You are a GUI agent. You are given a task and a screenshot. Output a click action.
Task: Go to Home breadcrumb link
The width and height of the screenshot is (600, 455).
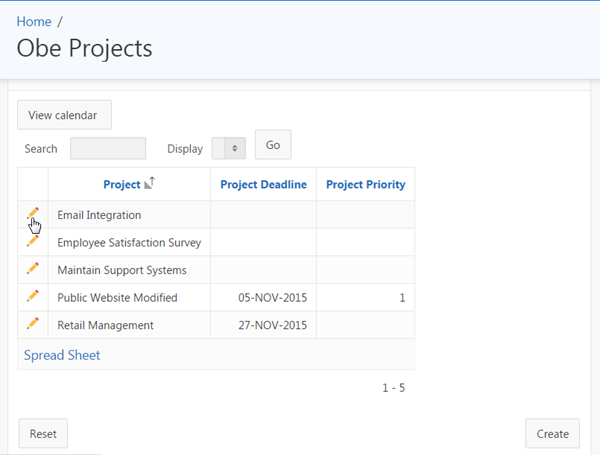34,21
